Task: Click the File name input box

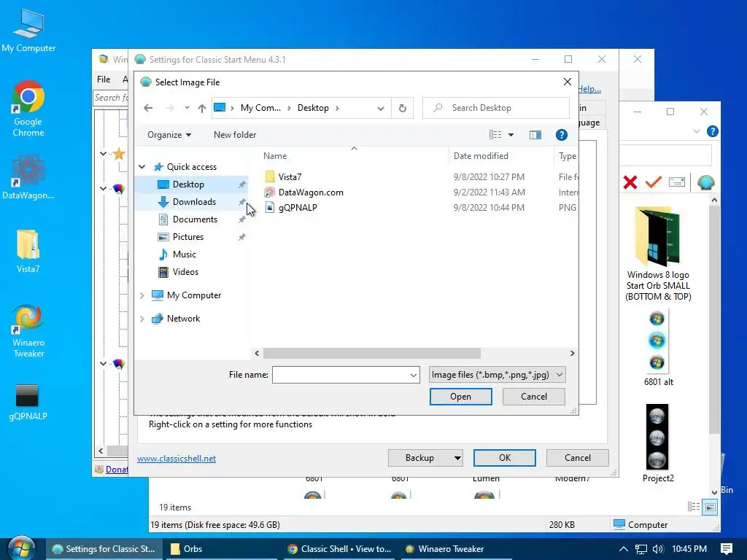Action: (340, 376)
